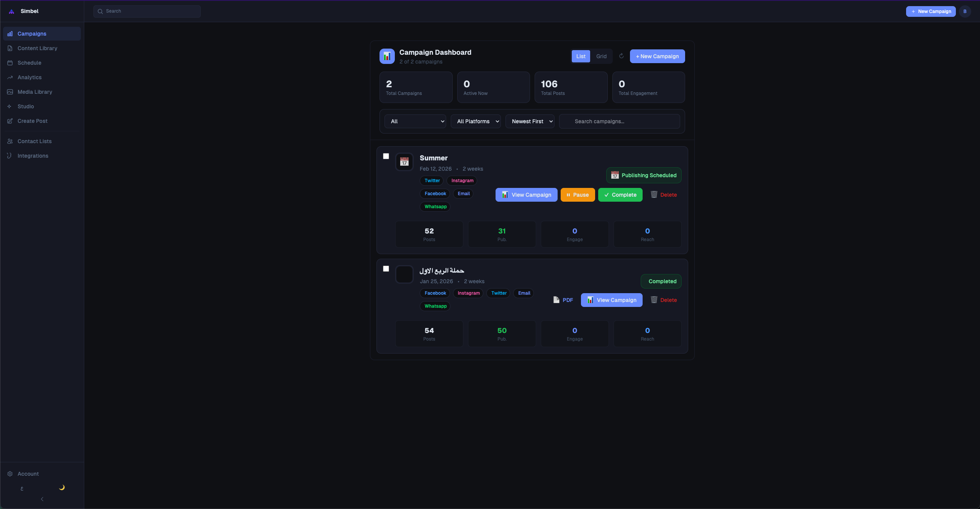This screenshot has width=980, height=509.
Task: Open Analytics from the sidebar
Action: coord(29,77)
